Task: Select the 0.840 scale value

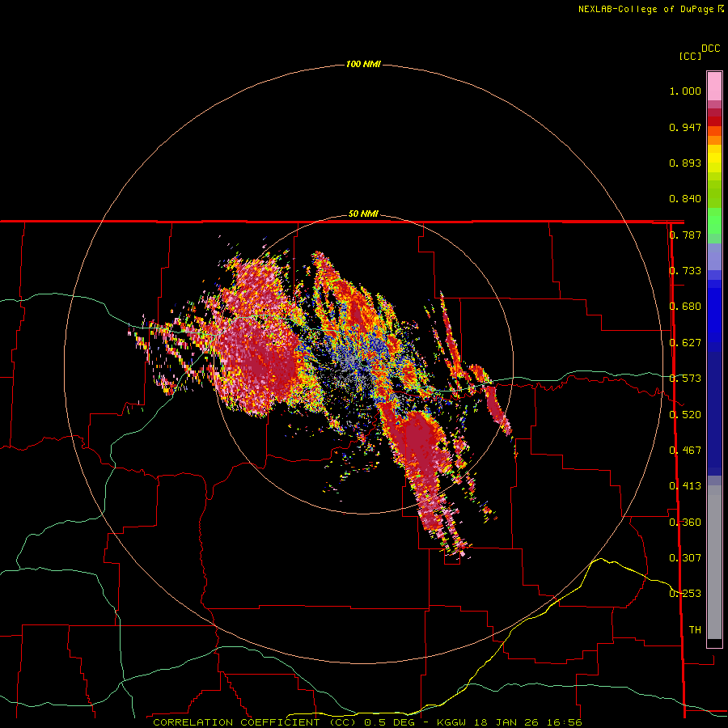Action: click(685, 199)
